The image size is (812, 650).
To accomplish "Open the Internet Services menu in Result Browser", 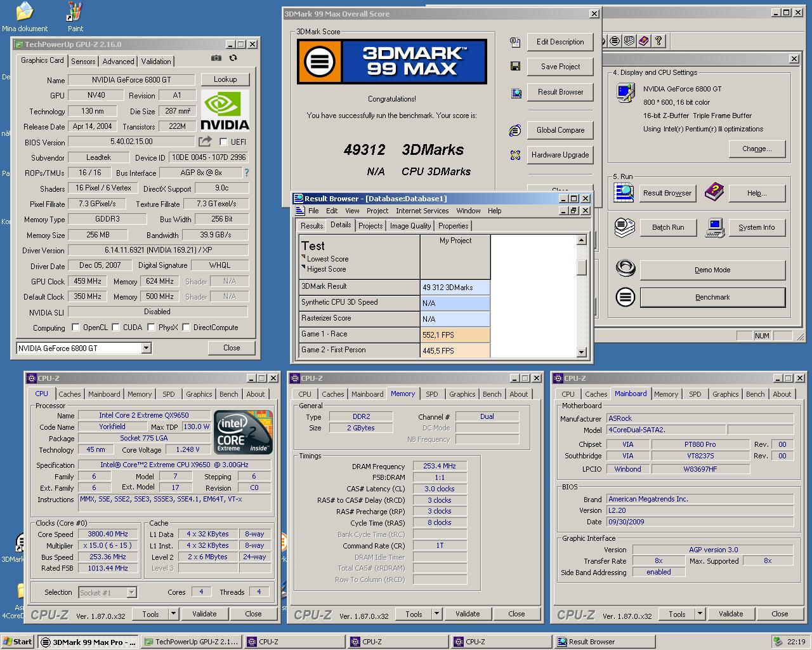I will (422, 211).
